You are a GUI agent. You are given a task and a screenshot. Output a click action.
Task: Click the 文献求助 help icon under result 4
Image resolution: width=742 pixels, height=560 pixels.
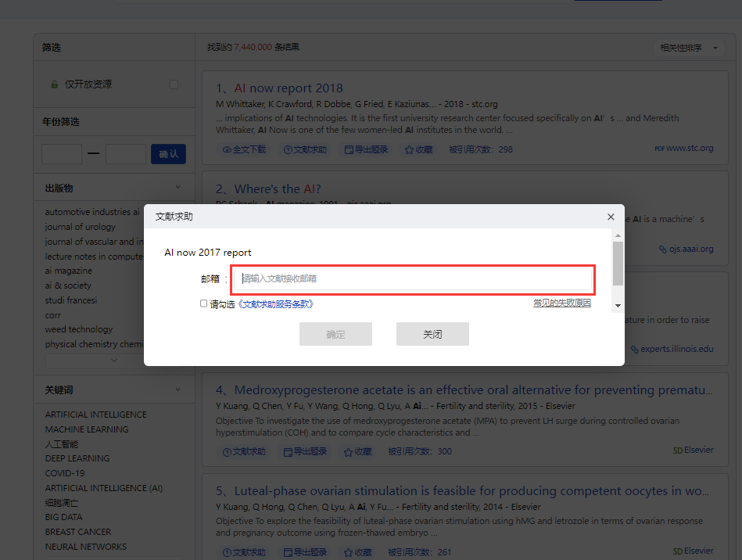228,451
